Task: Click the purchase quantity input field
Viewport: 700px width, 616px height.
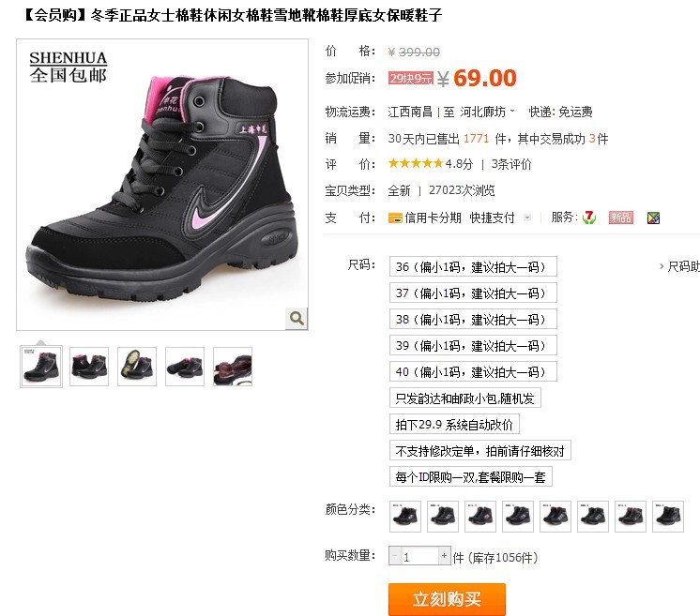Action: click(419, 556)
